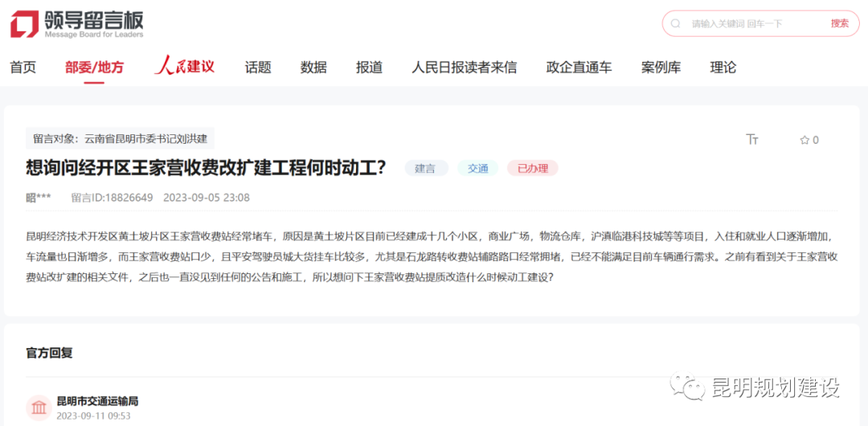The height and width of the screenshot is (426, 868).
Task: Click the font size Tт icon
Action: coord(752,140)
